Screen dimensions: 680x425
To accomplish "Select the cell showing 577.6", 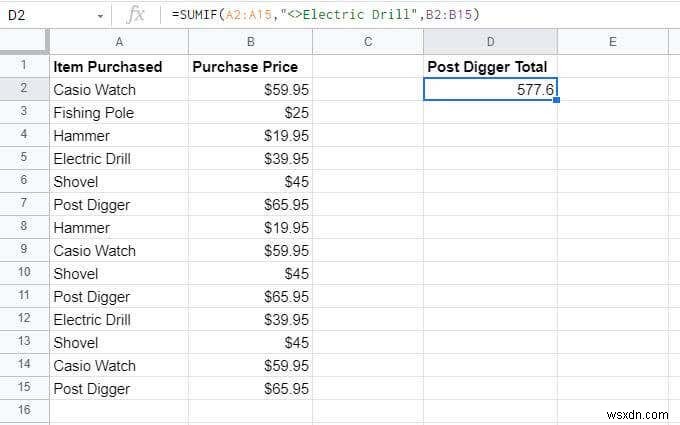I will pos(490,89).
